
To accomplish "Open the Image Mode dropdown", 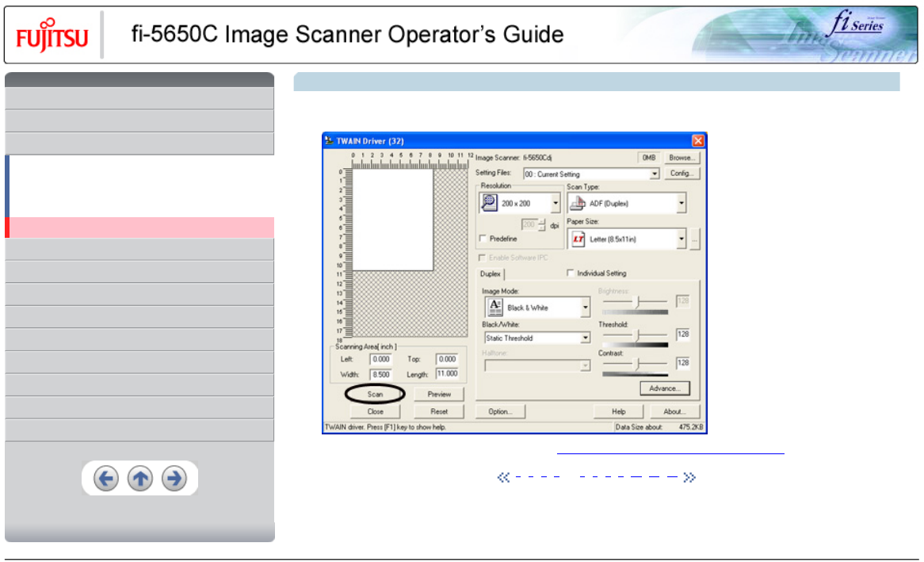I will pos(585,308).
